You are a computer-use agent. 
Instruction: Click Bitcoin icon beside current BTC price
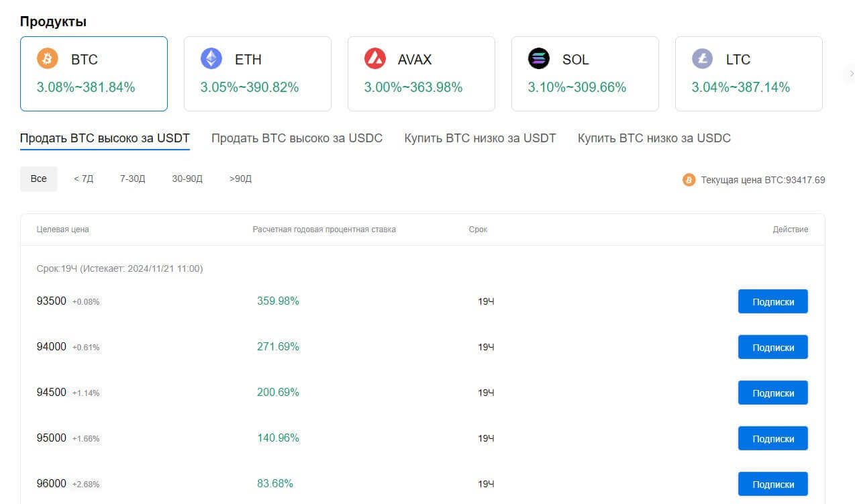point(689,180)
